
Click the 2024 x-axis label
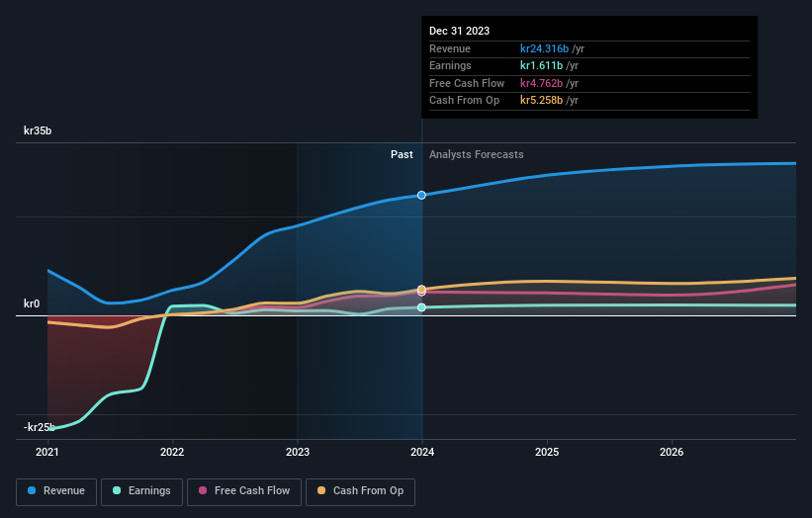point(422,453)
